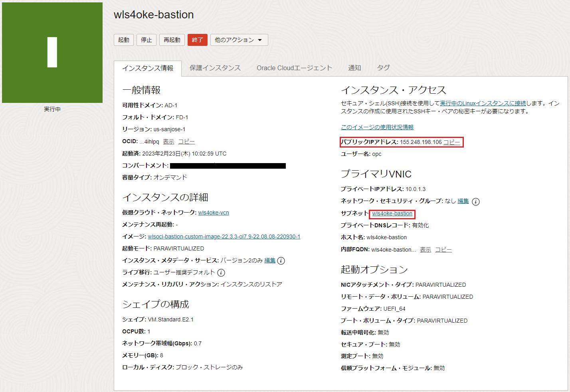Click the 実行中 status label
The height and width of the screenshot is (392, 570).
(x=52, y=109)
